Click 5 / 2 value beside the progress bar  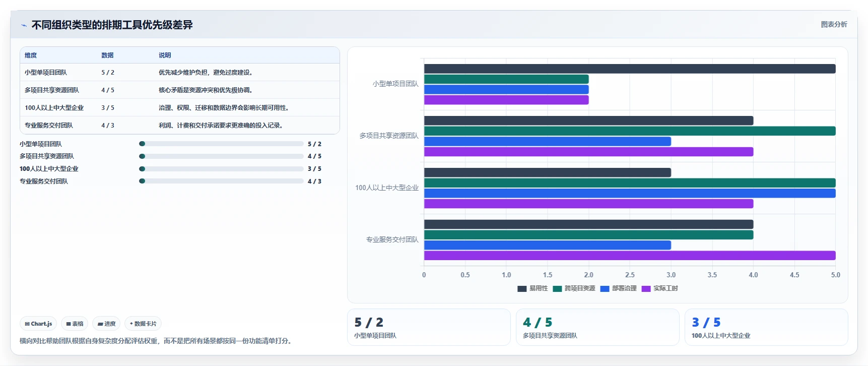click(314, 144)
